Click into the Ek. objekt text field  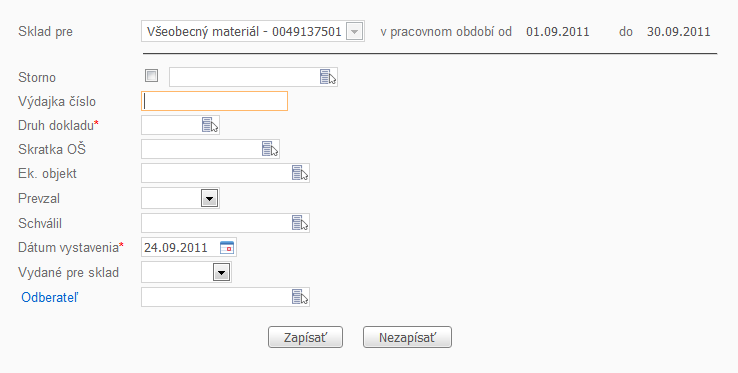click(x=217, y=173)
